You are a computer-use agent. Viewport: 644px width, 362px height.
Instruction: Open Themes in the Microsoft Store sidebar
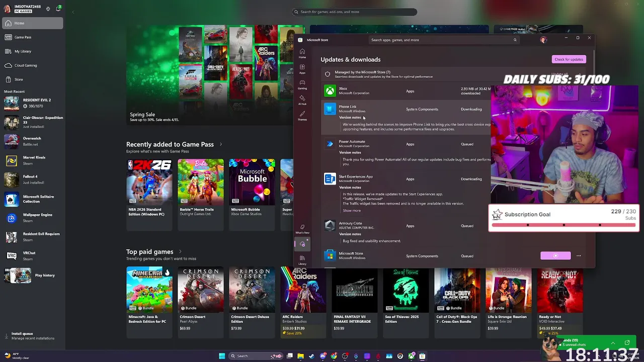point(302,116)
